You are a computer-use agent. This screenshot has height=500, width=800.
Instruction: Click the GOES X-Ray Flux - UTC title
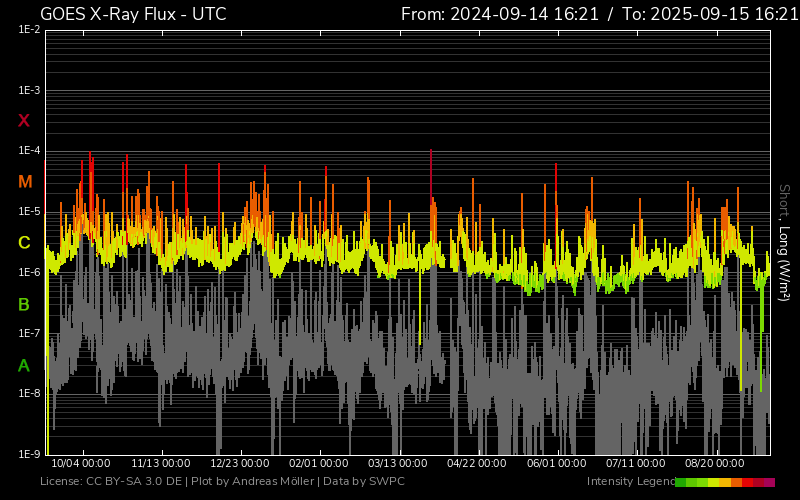click(133, 14)
